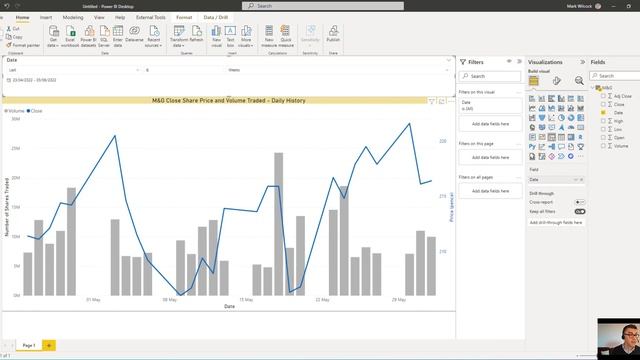Viewport: 640px width, 360px height.
Task: Click the Undo arrow in title bar
Action: (7, 6)
